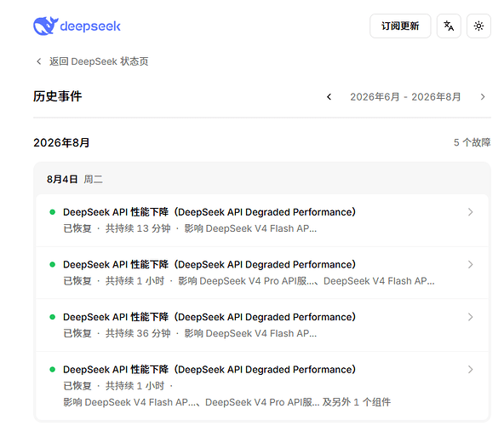Click the 订阅更新 subscribe button
504x426 pixels.
[400, 26]
